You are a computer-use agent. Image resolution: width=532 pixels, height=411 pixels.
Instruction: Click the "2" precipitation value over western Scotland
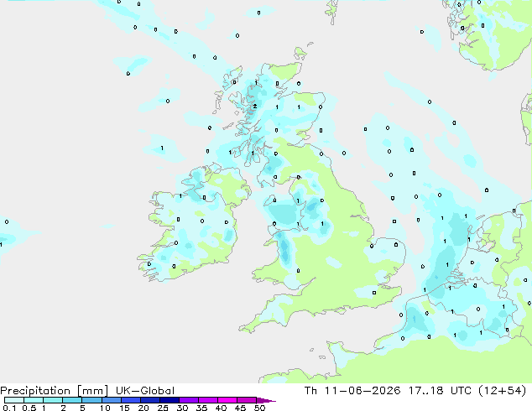[255, 107]
